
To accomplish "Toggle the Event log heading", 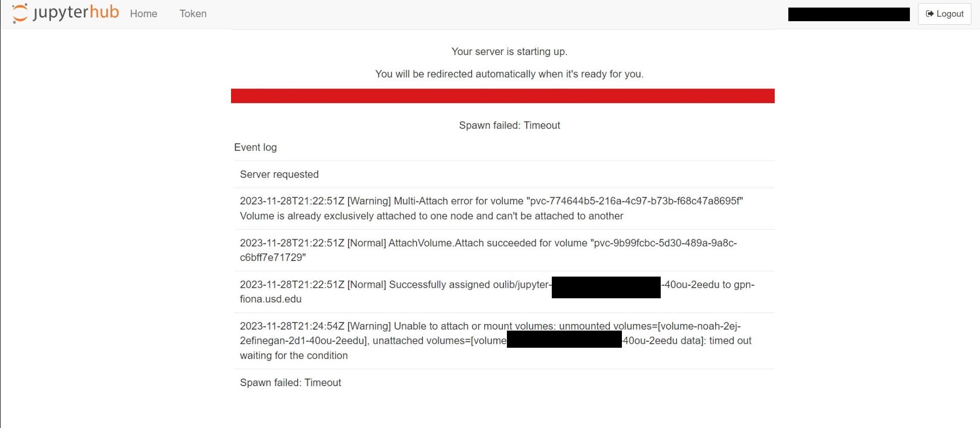I will tap(255, 147).
